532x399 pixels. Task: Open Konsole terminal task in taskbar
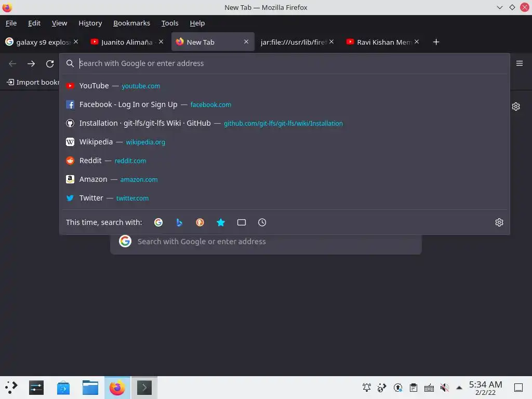(144, 388)
